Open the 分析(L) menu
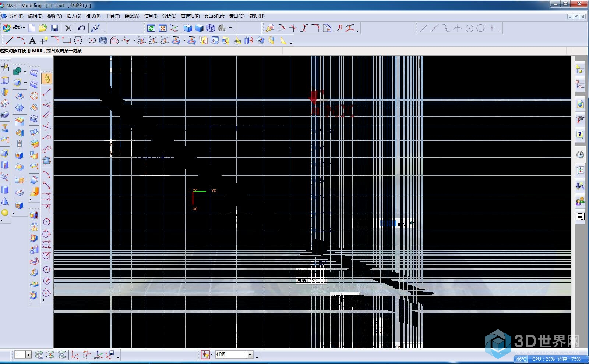This screenshot has height=364, width=589. coord(169,16)
